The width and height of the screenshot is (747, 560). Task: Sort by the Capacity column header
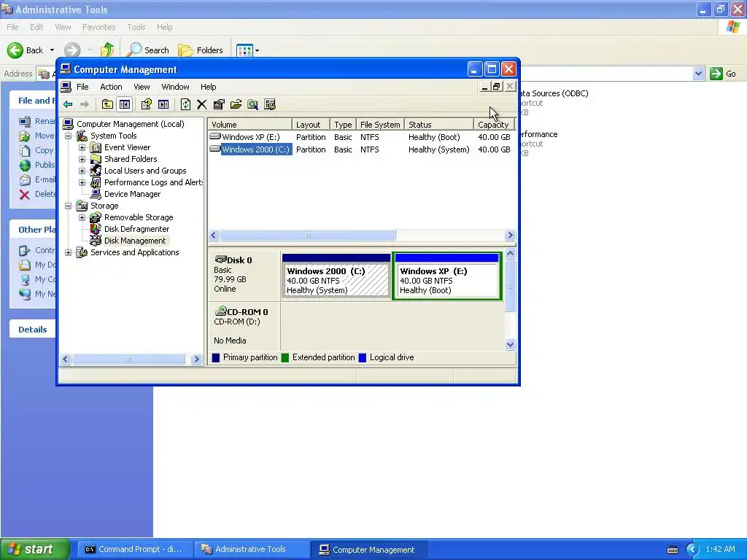[494, 125]
